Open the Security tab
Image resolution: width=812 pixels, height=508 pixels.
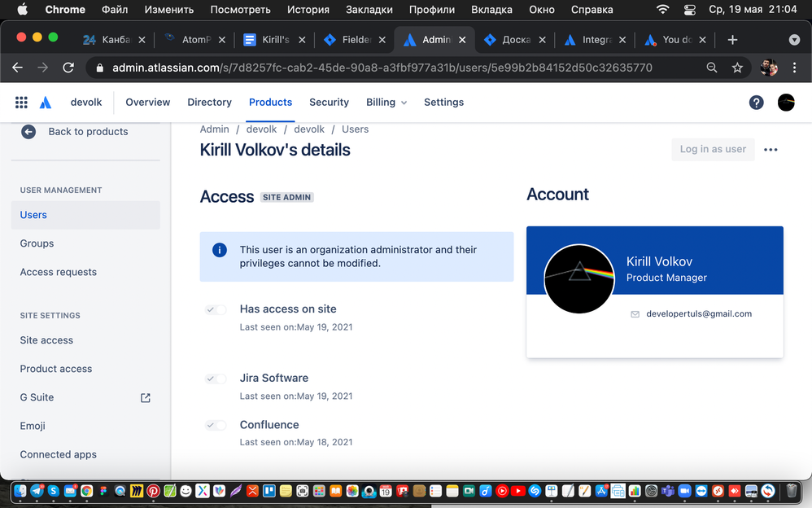coord(329,102)
